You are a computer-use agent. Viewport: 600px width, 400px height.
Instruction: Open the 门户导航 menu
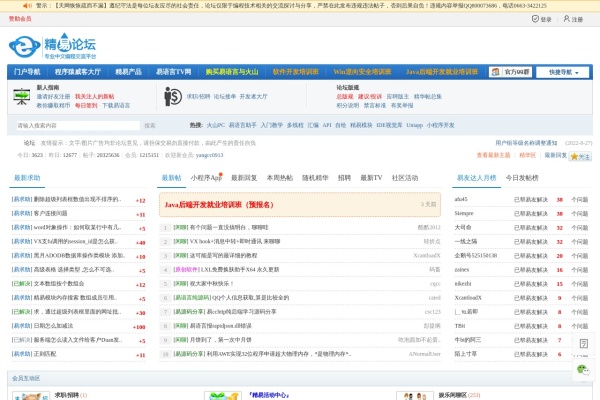click(x=28, y=72)
